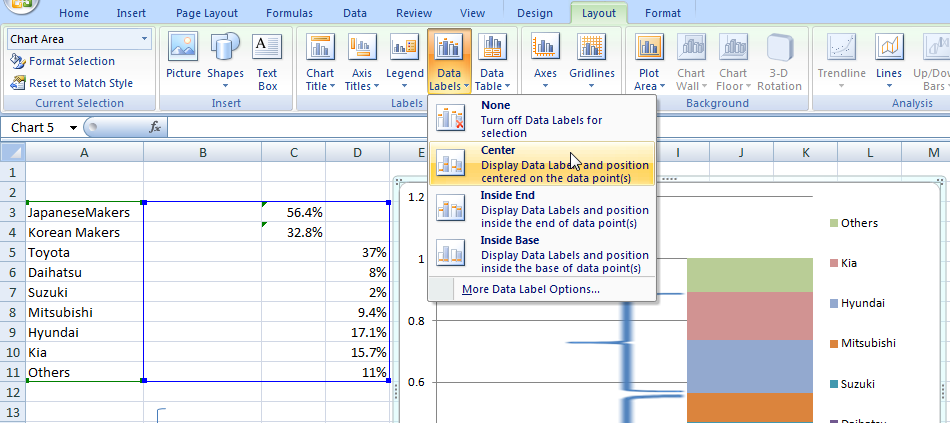This screenshot has height=423, width=950.
Task: Switch to the Data tab
Action: coord(354,13)
